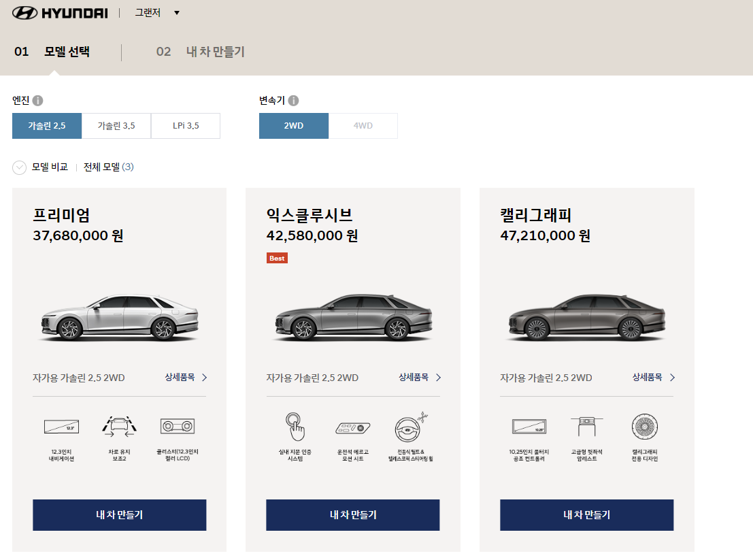Click 자가용 가솔린 2.5 2WD text under 익스클루시브

[313, 378]
